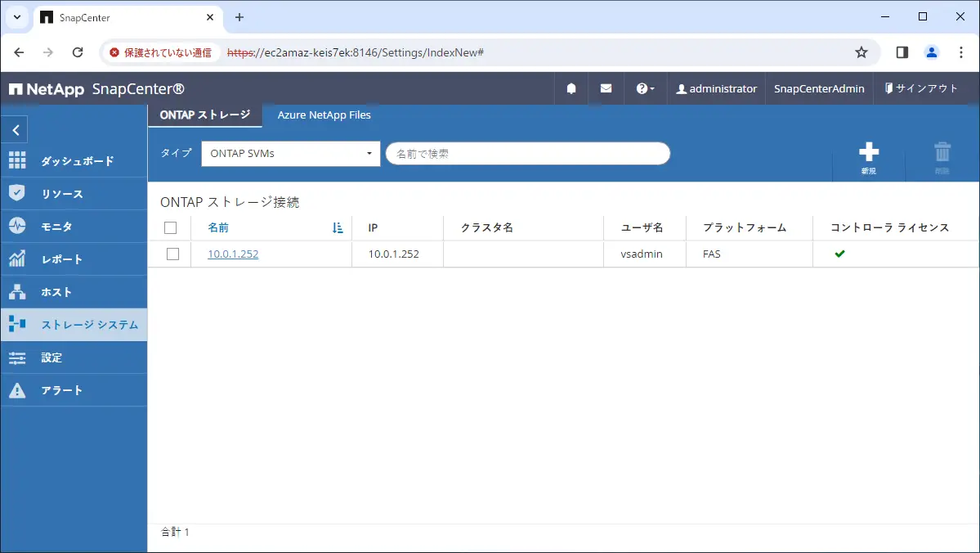Click the リソース shield icon
This screenshot has width=980, height=553.
17,193
